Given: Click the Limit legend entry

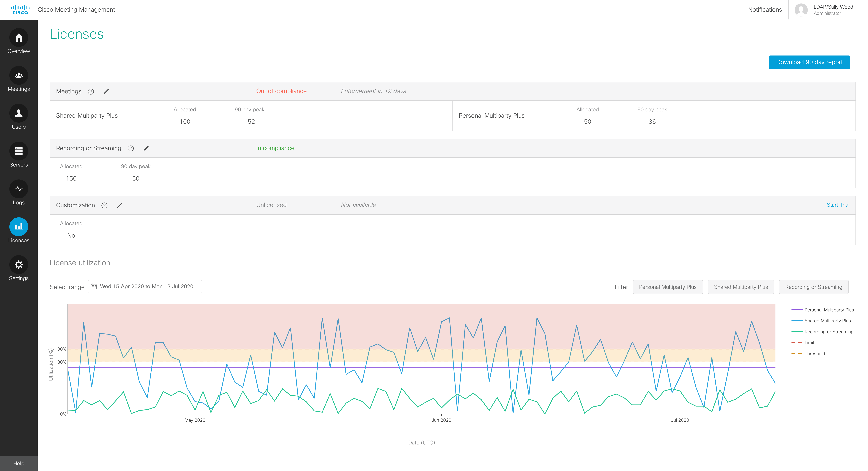Looking at the screenshot, I should [x=803, y=343].
